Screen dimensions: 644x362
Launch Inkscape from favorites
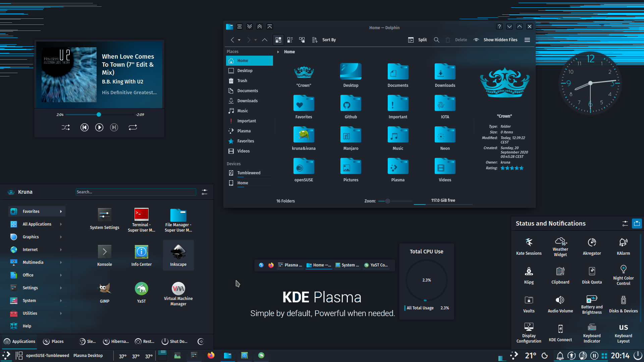pyautogui.click(x=178, y=255)
